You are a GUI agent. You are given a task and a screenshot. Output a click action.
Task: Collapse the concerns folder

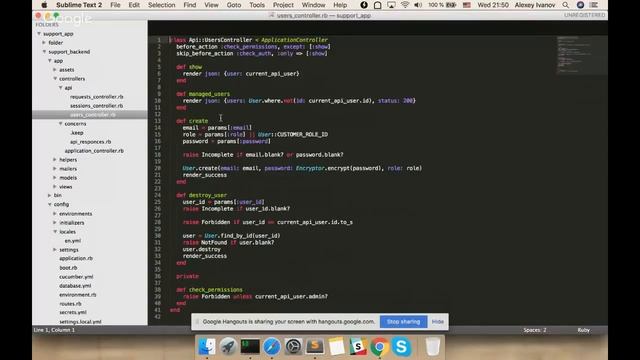[x=60, y=124]
